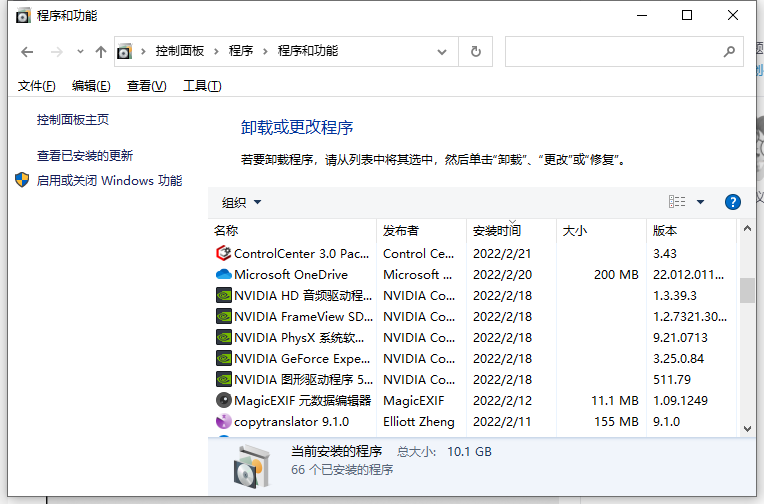Click the Control Ce... publisher cell

pos(419,253)
